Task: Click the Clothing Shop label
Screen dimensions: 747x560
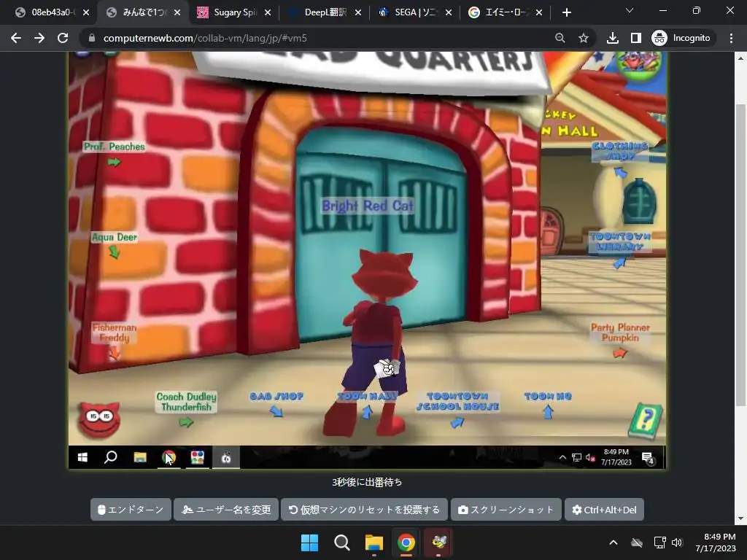Action: 620,151
